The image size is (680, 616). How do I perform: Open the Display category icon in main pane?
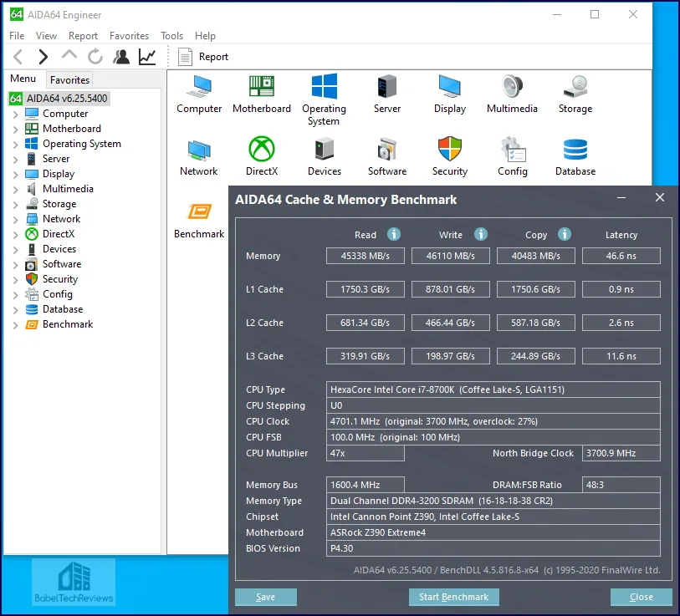(450, 94)
